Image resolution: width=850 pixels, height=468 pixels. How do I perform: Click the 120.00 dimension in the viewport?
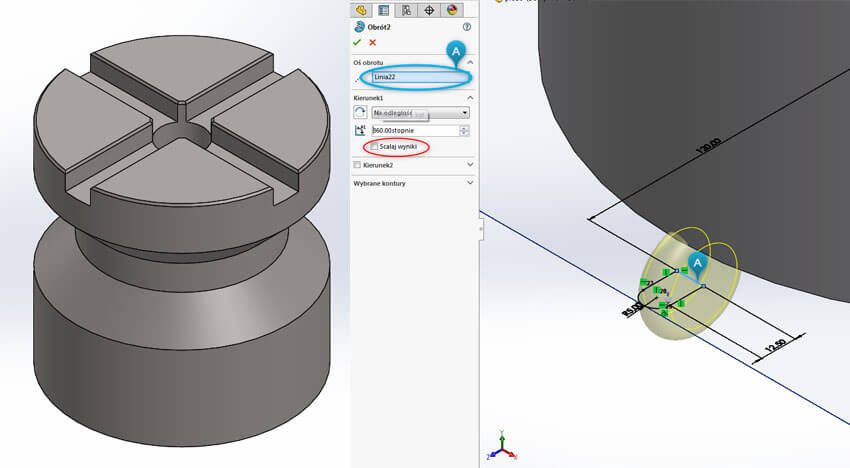click(x=709, y=146)
